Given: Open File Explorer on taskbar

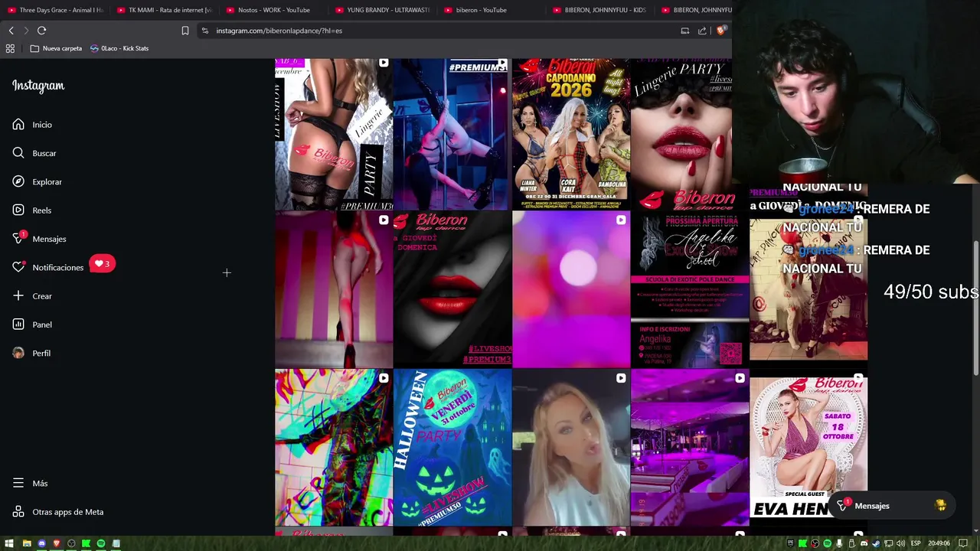Looking at the screenshot, I should click(x=27, y=543).
